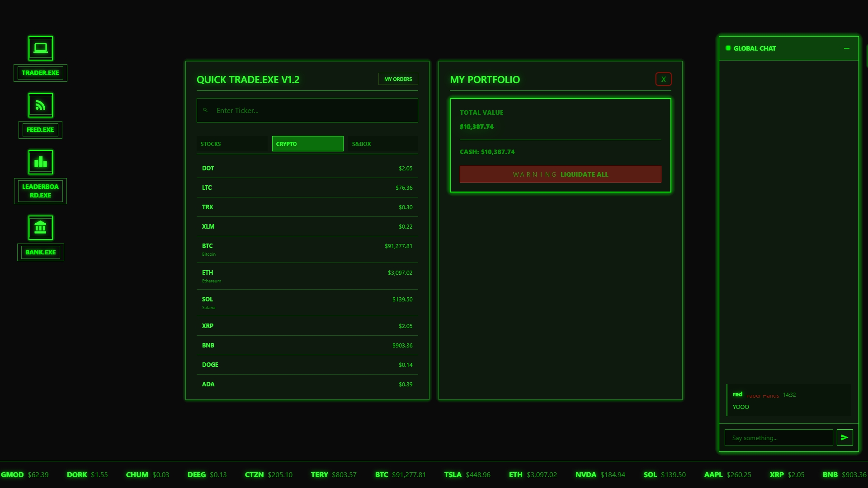Focus the Say something chat input
Screen dimensions: 868x488
pyautogui.click(x=778, y=438)
